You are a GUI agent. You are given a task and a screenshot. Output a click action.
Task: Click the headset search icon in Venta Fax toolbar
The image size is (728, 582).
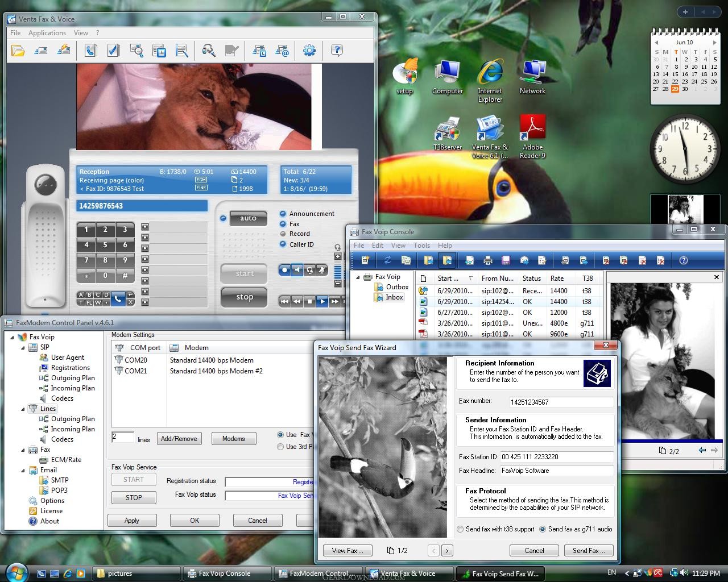[209, 51]
